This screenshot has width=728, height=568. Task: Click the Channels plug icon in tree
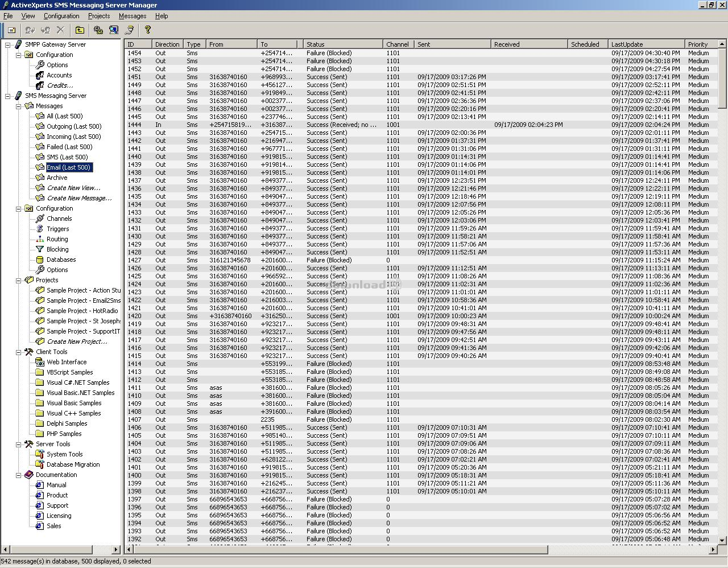pyautogui.click(x=40, y=219)
